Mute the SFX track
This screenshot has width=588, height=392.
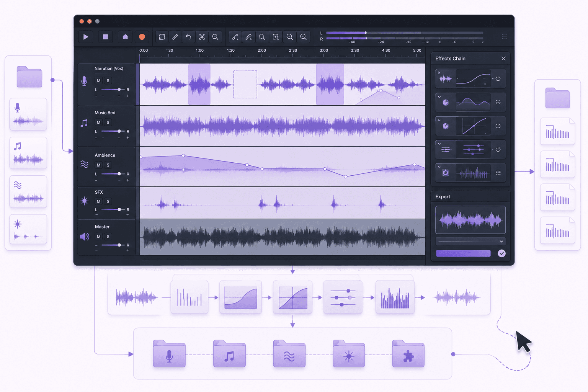coord(98,201)
